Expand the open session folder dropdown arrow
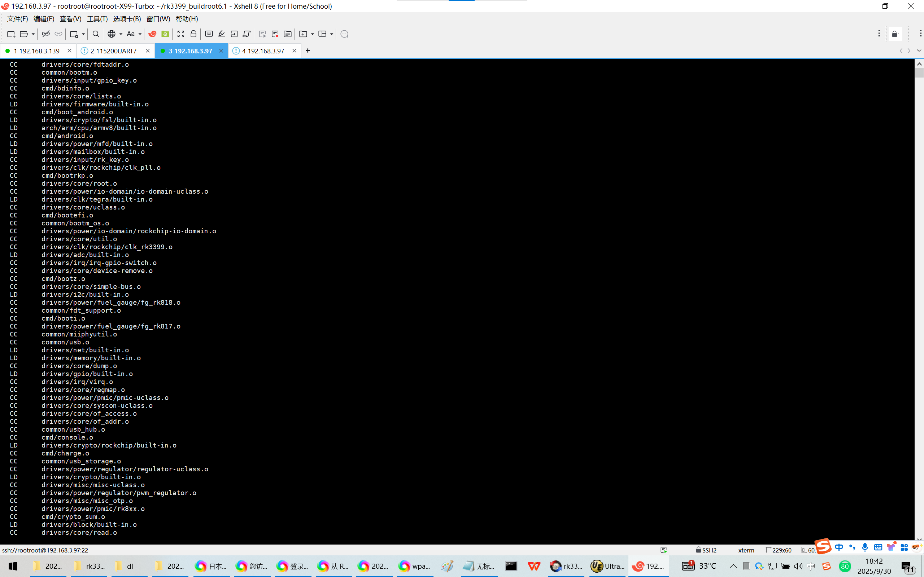 click(33, 34)
